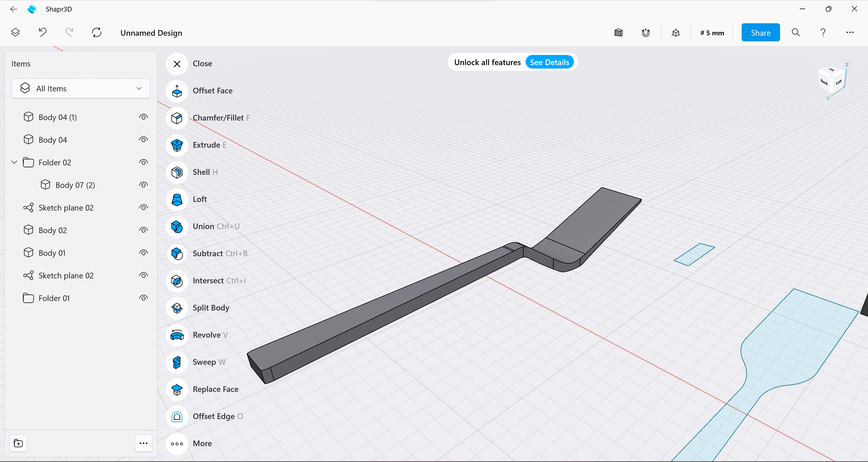Click the Chamfer/Fillet tool icon

pos(177,118)
